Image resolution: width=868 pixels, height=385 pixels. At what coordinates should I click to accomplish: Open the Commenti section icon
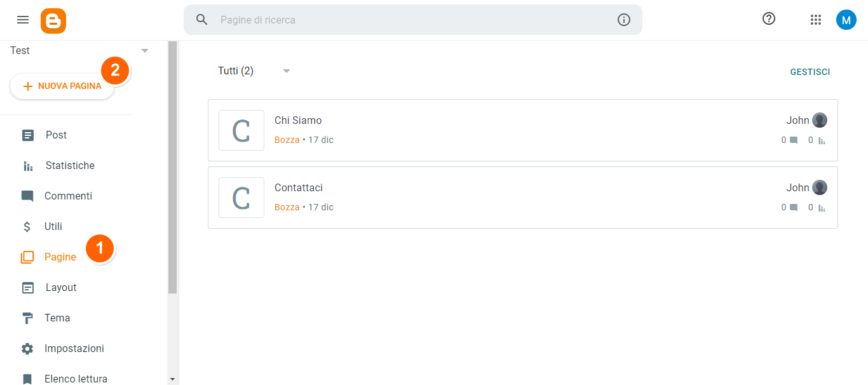pyautogui.click(x=28, y=196)
